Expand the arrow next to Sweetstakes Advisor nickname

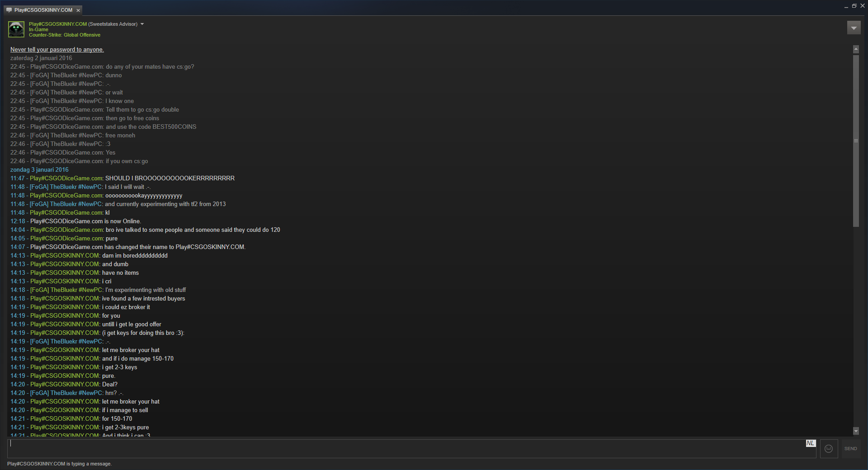[x=142, y=24]
